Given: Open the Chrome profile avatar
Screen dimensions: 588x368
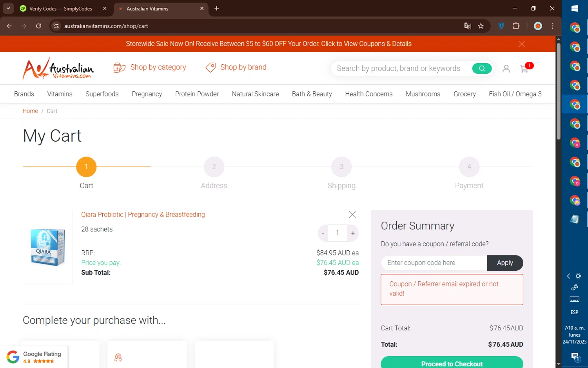Looking at the screenshot, I should click(538, 26).
